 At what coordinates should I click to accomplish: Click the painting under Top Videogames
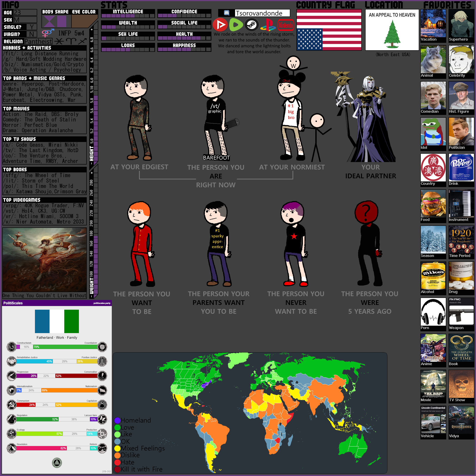point(45,260)
